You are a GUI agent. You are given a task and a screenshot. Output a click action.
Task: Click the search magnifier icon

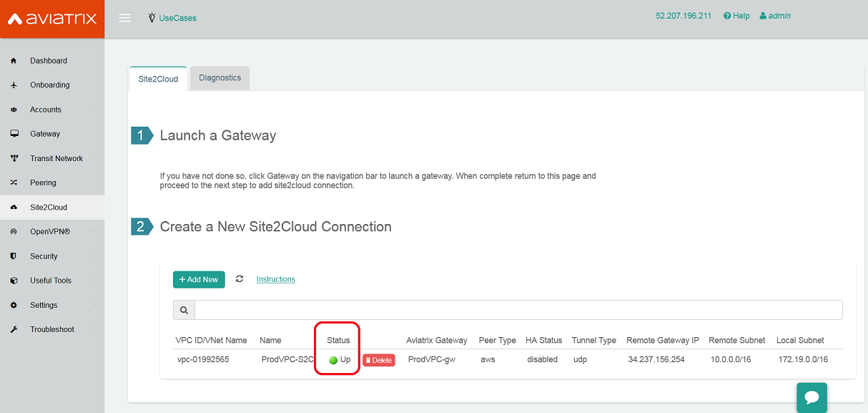[x=184, y=310]
